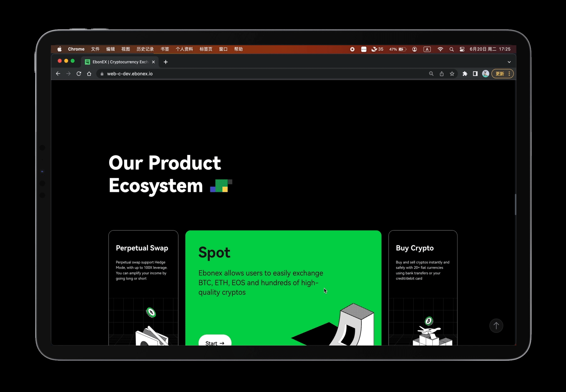
Task: Open the 历史记录 menu
Action: click(145, 49)
